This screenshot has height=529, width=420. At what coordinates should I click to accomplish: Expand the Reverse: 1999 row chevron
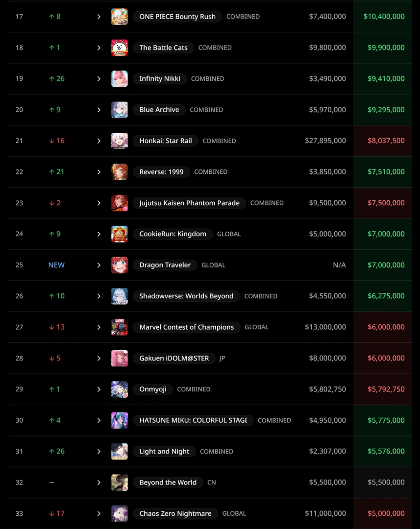point(99,172)
